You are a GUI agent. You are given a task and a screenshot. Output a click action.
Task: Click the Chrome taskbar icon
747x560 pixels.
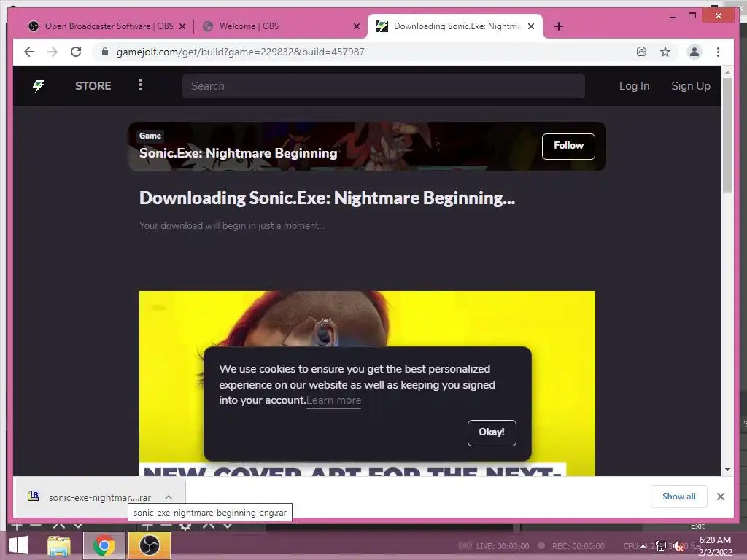(x=104, y=545)
